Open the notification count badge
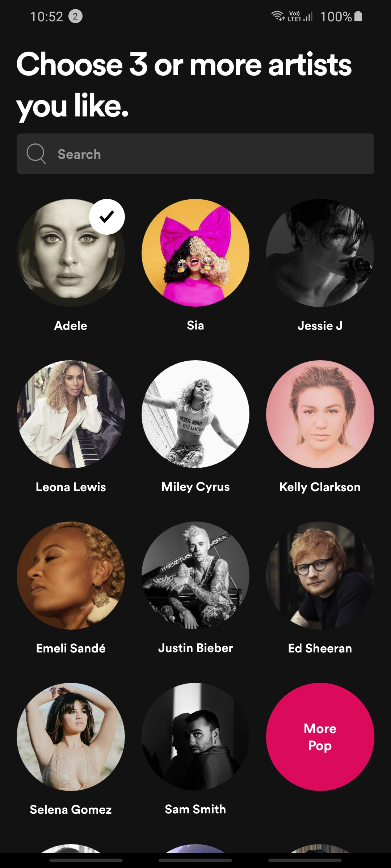This screenshot has height=868, width=391. click(75, 16)
